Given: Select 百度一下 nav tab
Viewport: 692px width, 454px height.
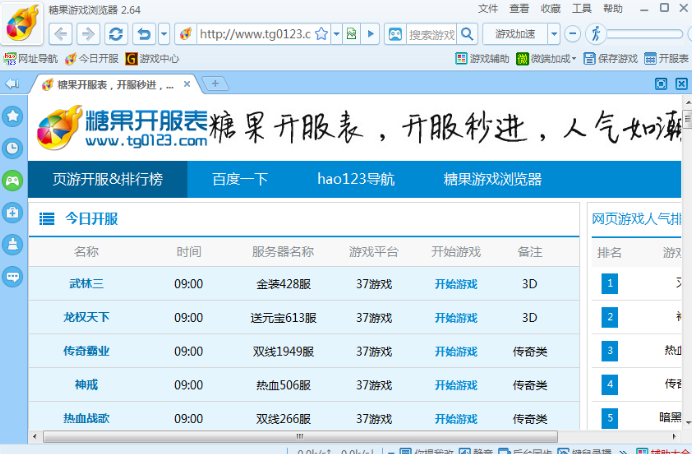Looking at the screenshot, I should (x=240, y=179).
